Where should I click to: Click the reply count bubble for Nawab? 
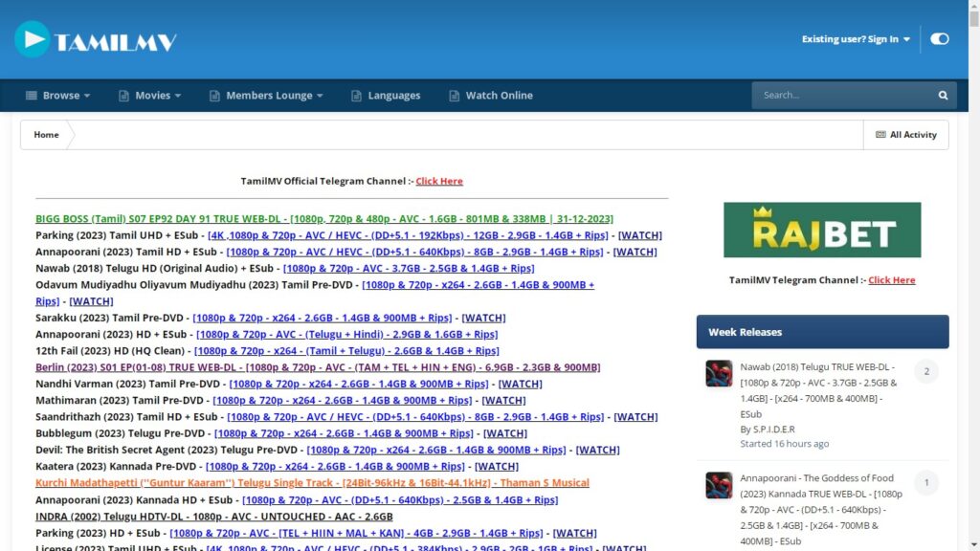(x=925, y=371)
